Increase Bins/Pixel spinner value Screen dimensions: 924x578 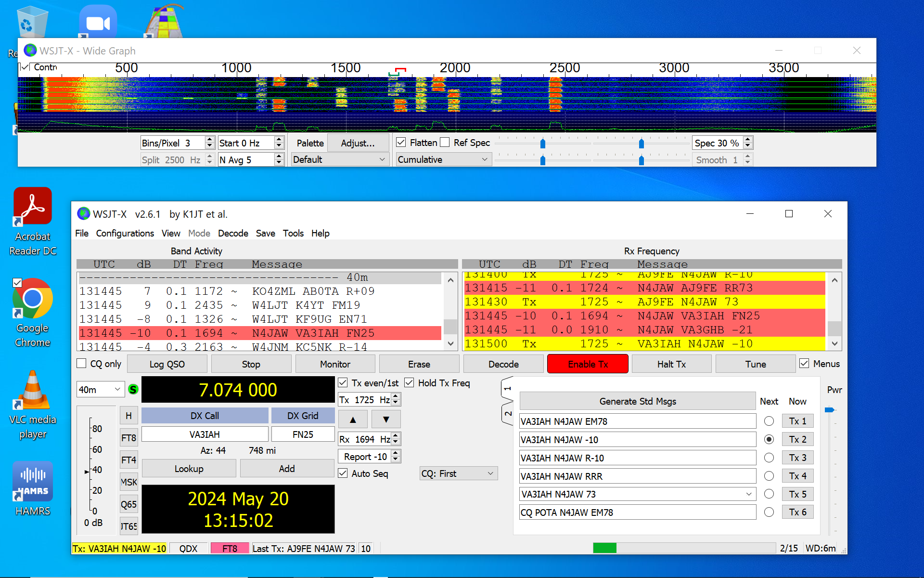[x=209, y=140]
